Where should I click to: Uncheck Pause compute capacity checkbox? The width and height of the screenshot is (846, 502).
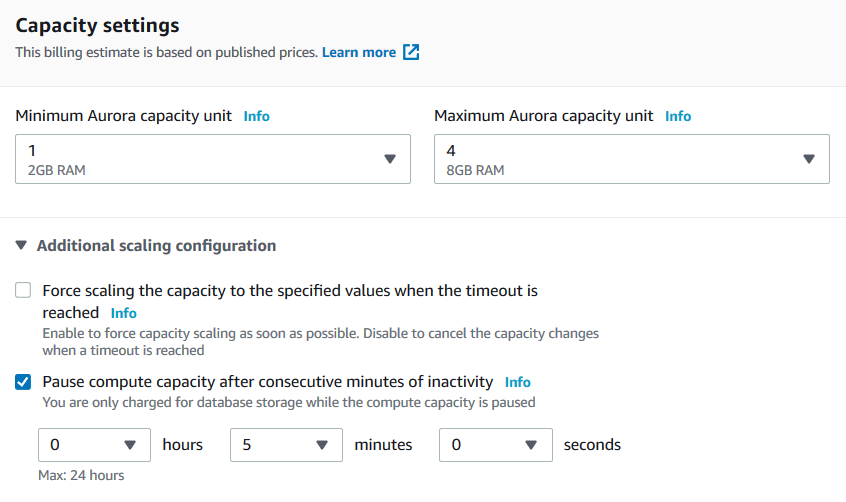[x=24, y=381]
